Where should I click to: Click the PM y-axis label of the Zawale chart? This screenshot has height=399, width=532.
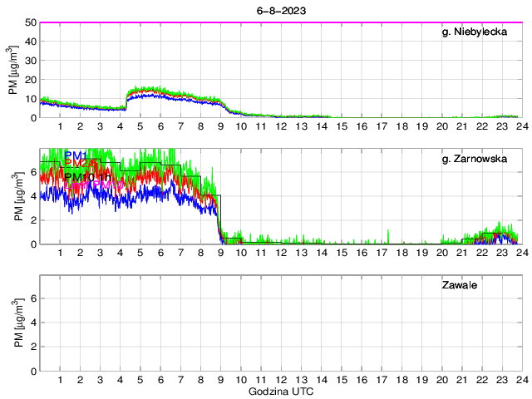coord(18,323)
